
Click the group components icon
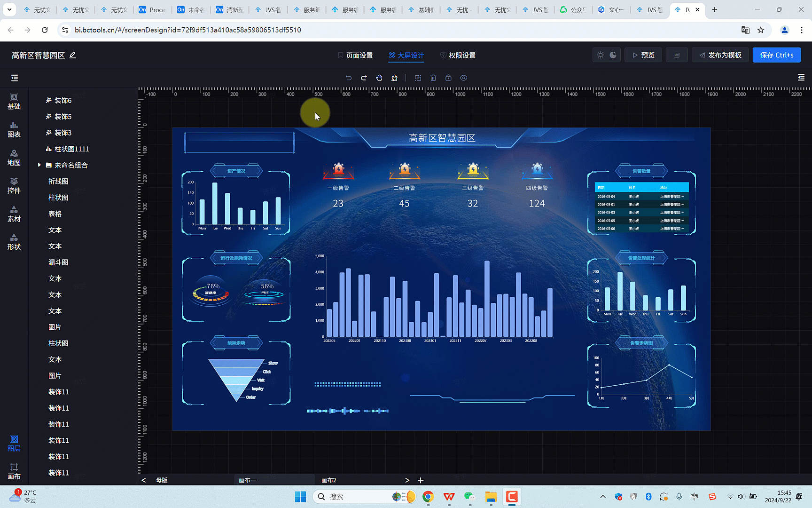(x=418, y=78)
